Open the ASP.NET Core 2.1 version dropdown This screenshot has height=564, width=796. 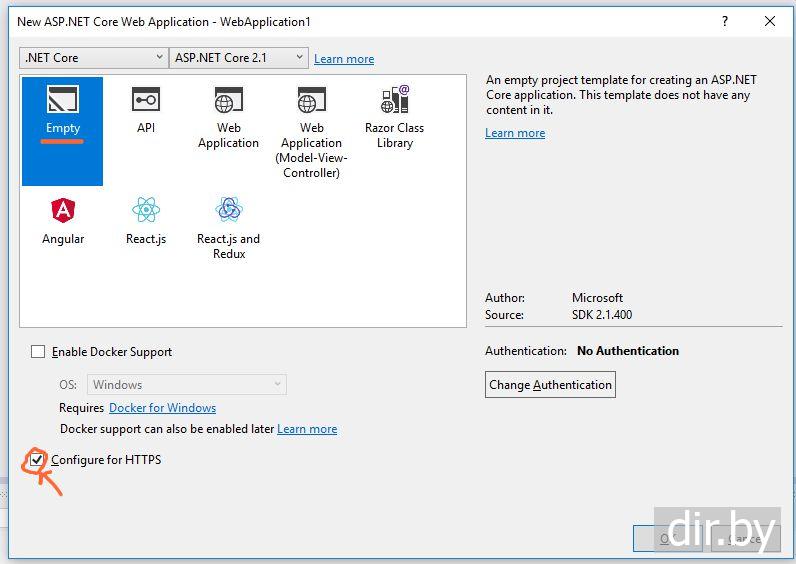tap(239, 58)
